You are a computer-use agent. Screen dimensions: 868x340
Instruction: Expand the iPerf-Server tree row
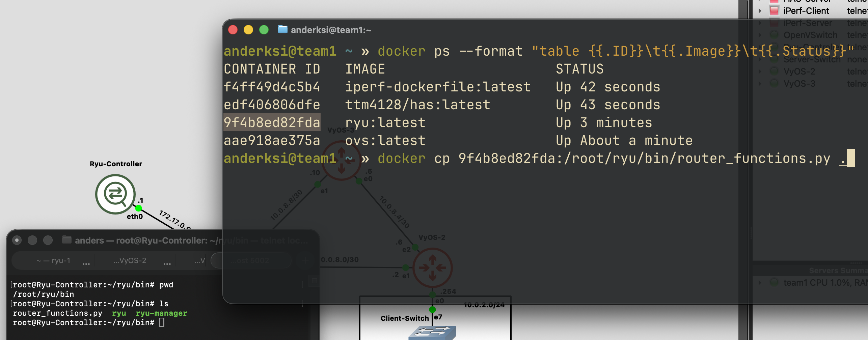[x=760, y=23]
